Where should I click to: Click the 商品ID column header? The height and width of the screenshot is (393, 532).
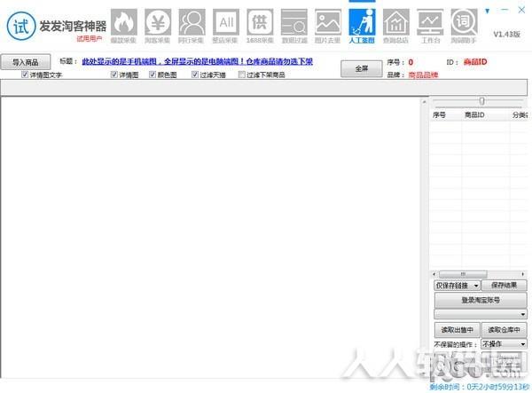click(x=474, y=115)
